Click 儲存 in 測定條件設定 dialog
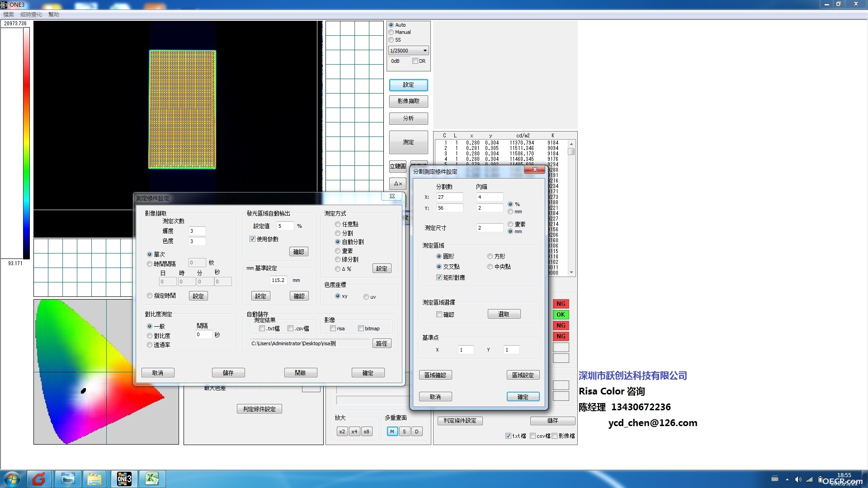Screen dimensions: 868x488 point(228,373)
